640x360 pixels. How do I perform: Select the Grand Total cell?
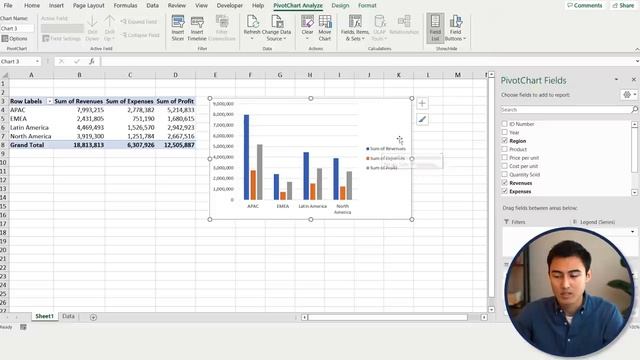click(31, 145)
